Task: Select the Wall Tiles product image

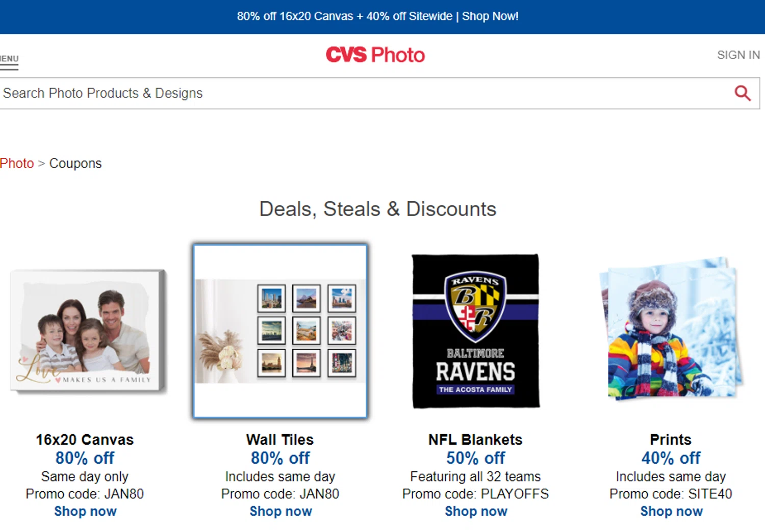Action: pos(280,331)
